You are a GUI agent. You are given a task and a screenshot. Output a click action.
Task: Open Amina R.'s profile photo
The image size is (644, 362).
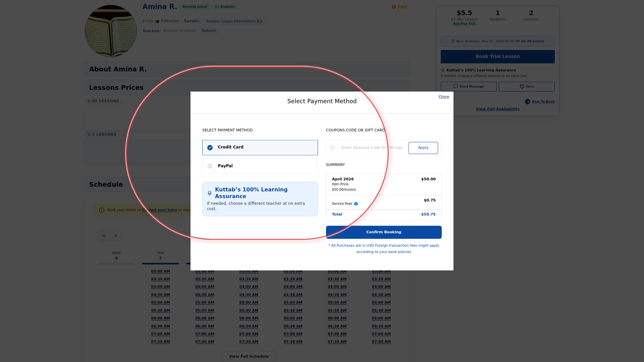click(111, 31)
